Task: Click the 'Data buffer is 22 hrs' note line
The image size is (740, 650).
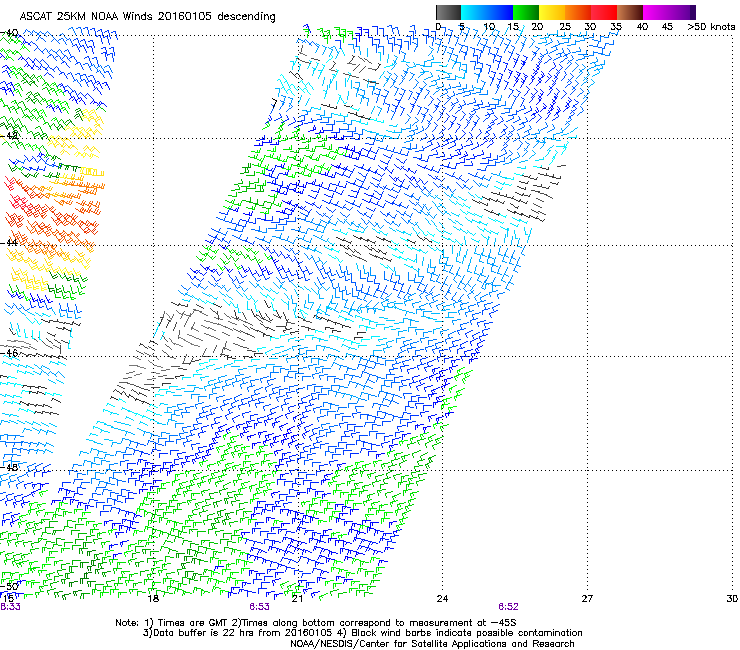Action: click(362, 633)
